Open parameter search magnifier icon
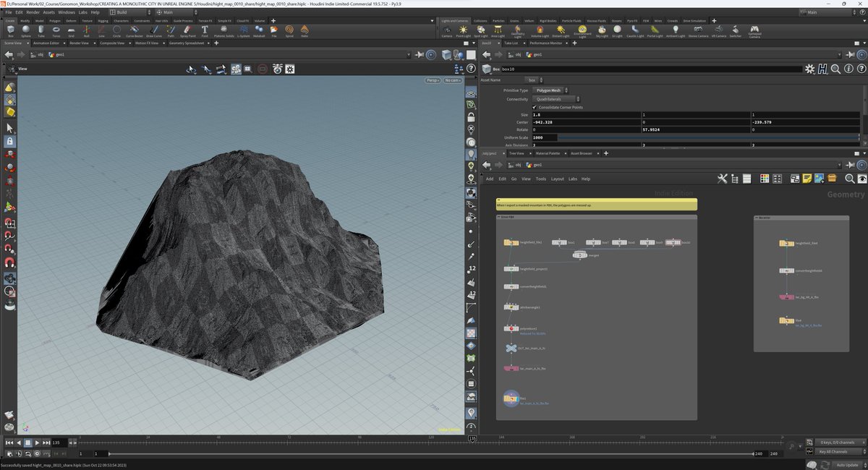 tap(835, 69)
